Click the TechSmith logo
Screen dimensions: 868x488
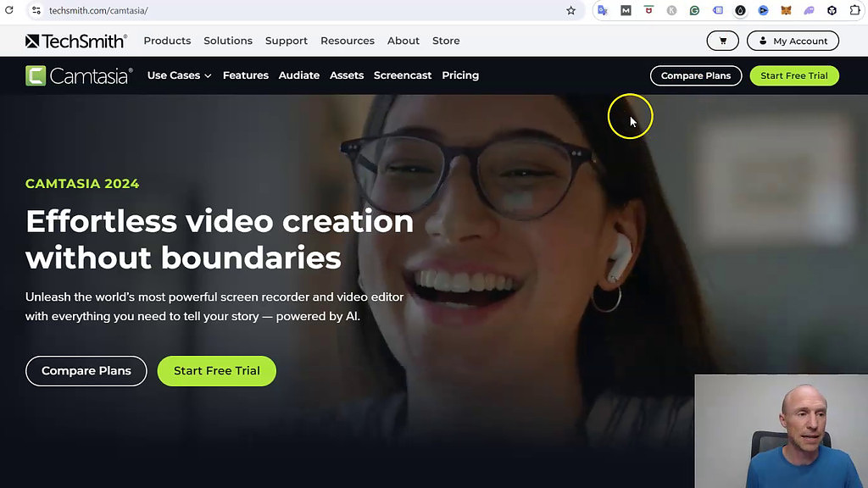(x=76, y=41)
